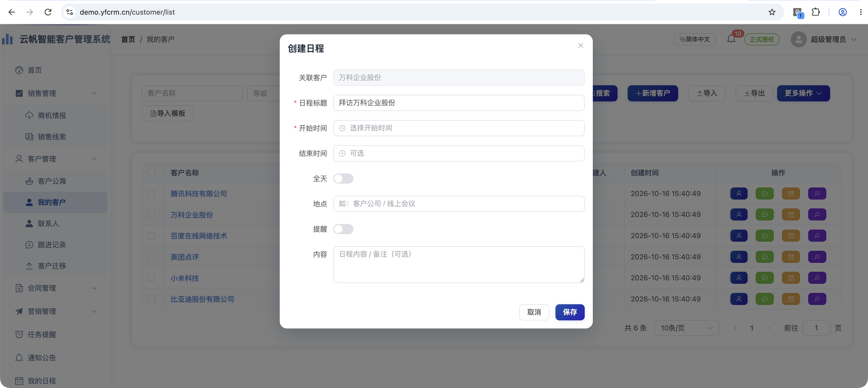
Task: Click the 日程标题 title input
Action: point(458,103)
